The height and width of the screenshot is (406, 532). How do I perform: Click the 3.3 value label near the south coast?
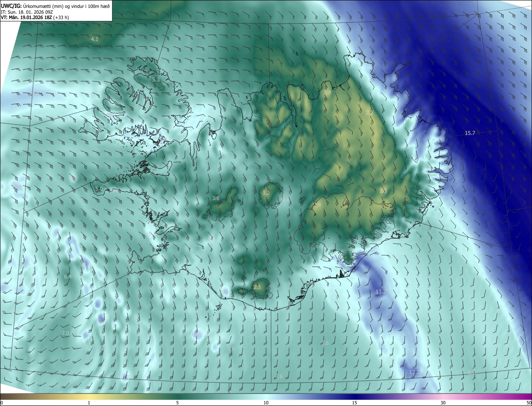tap(257, 287)
